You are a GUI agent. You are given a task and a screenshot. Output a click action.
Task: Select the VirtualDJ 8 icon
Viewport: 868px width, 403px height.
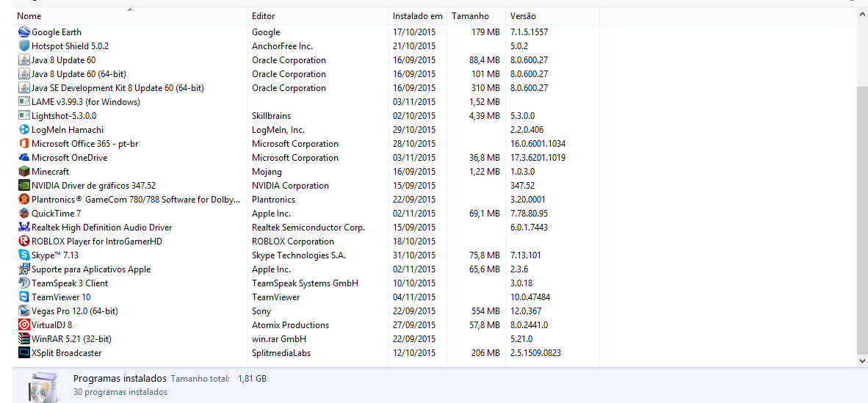23,325
